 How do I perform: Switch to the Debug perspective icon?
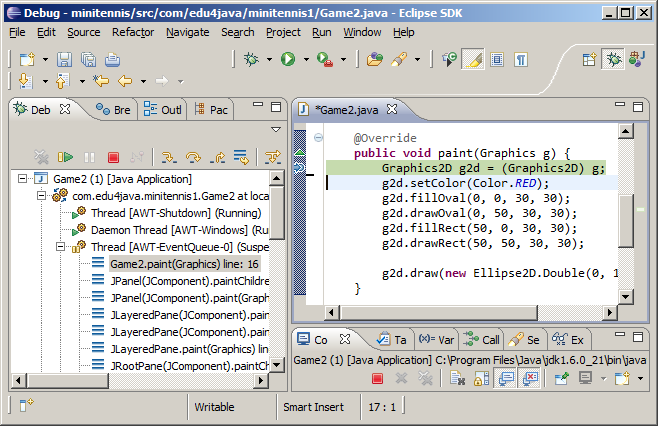[x=613, y=59]
